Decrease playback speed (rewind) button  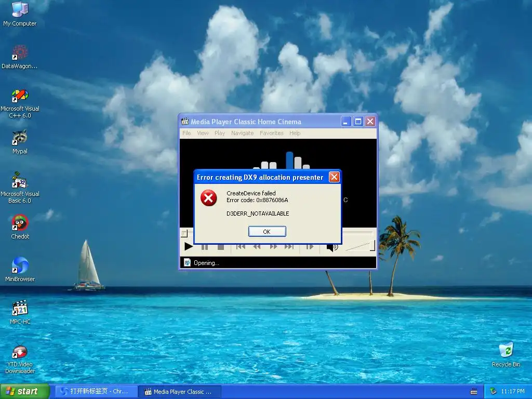pos(257,247)
